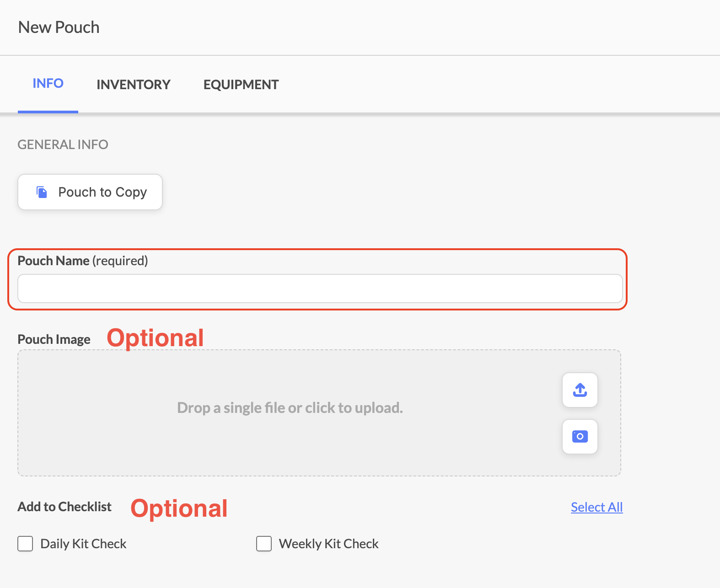The width and height of the screenshot is (720, 588).
Task: Enable the Daily Kit Check checkbox
Action: pyautogui.click(x=25, y=544)
